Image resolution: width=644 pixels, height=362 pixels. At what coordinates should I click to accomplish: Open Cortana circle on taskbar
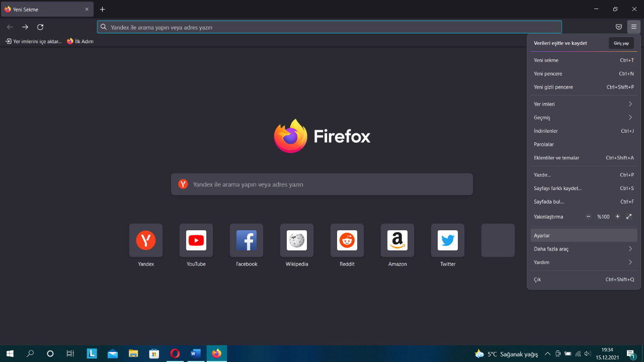50,353
